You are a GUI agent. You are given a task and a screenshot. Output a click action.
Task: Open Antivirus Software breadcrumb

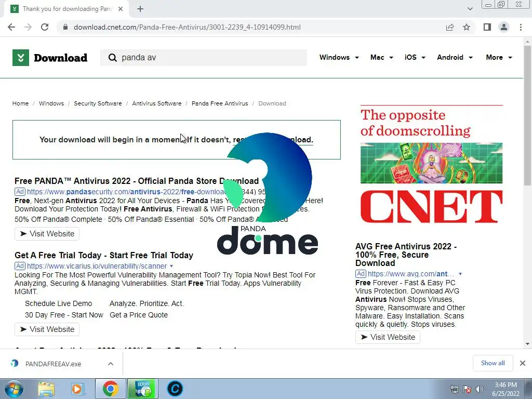coord(157,103)
